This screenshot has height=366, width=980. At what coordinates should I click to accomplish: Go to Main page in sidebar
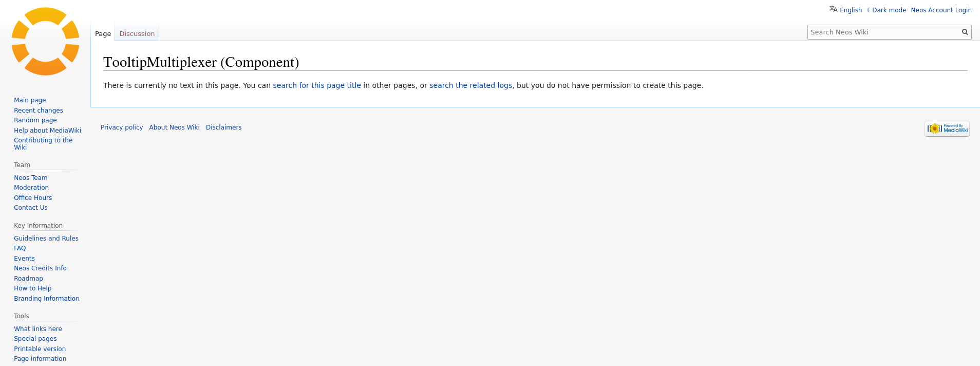30,100
